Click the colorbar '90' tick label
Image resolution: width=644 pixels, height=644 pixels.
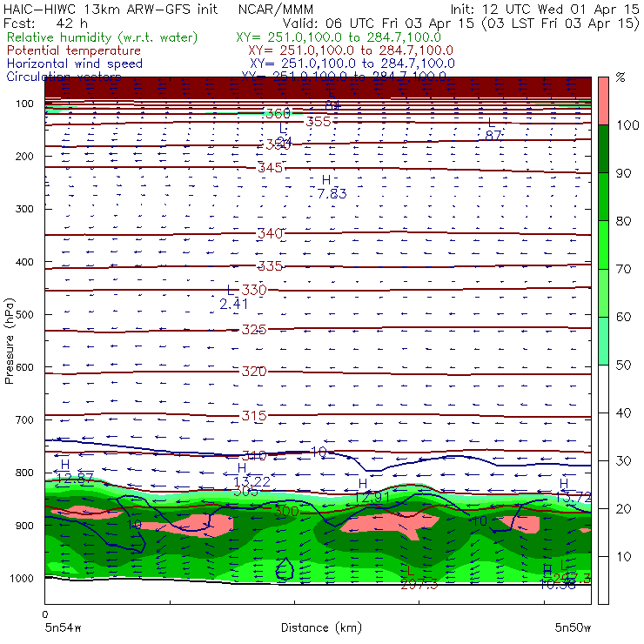click(623, 173)
